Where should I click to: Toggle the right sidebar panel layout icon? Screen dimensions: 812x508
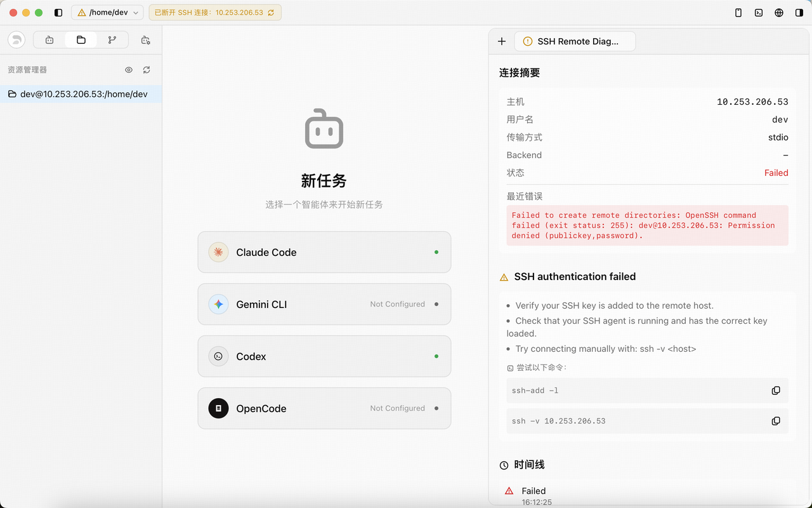tap(799, 12)
